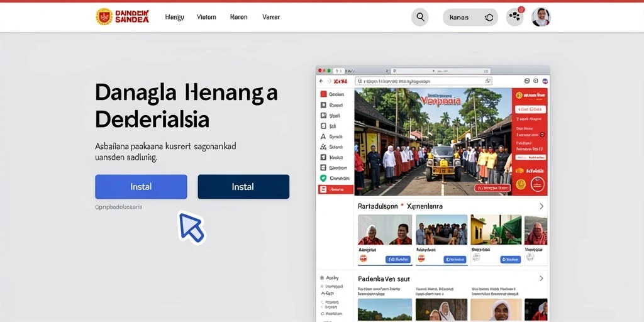
Task: Select the green shield icon in inner sidebar
Action: 323,178
